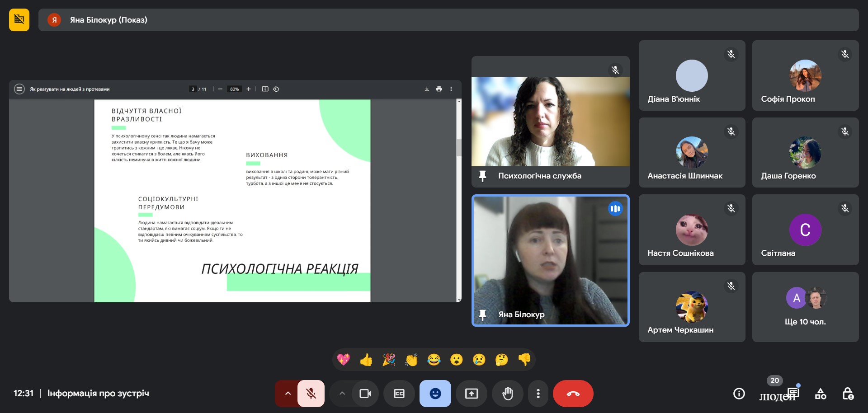Open host controls lock icon
This screenshot has height=413, width=868.
click(848, 394)
